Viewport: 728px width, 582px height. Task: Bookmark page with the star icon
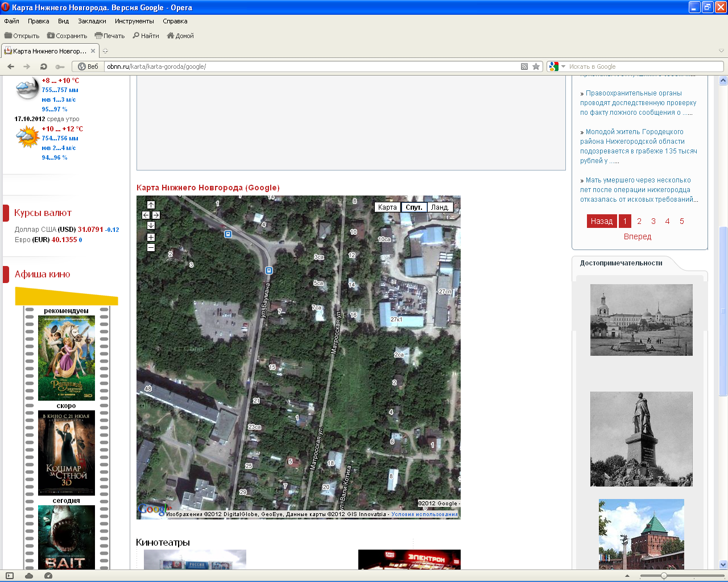coord(536,66)
